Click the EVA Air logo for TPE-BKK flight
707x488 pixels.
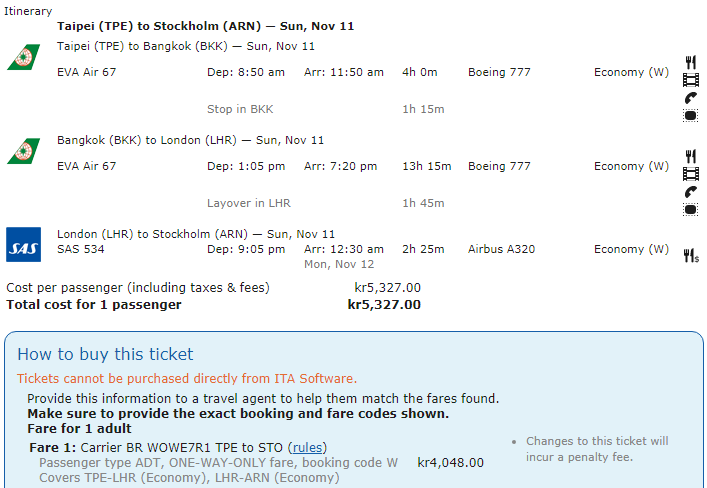click(x=23, y=57)
